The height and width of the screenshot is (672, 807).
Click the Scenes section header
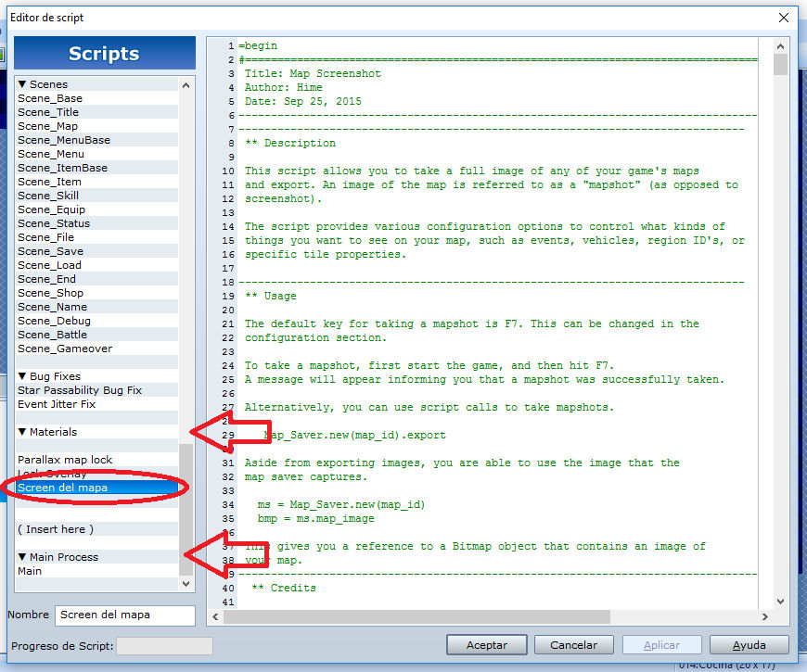point(97,84)
